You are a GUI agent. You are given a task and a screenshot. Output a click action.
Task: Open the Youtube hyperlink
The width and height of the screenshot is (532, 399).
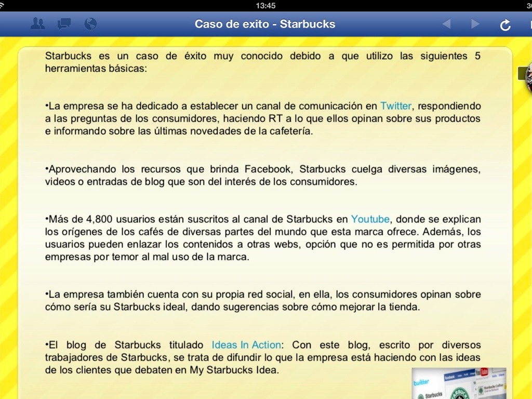[370, 219]
